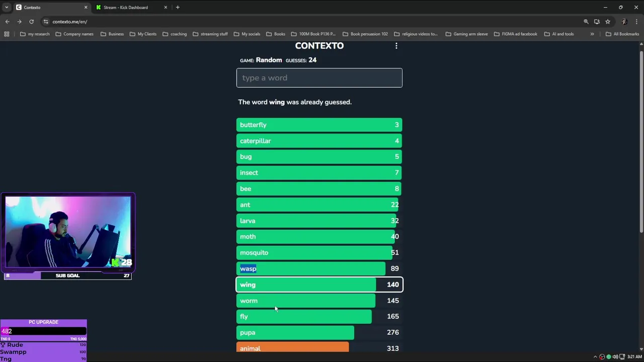Open the 'Book persuasion 102' bookmark folder
The image size is (644, 362).
coord(365,34)
